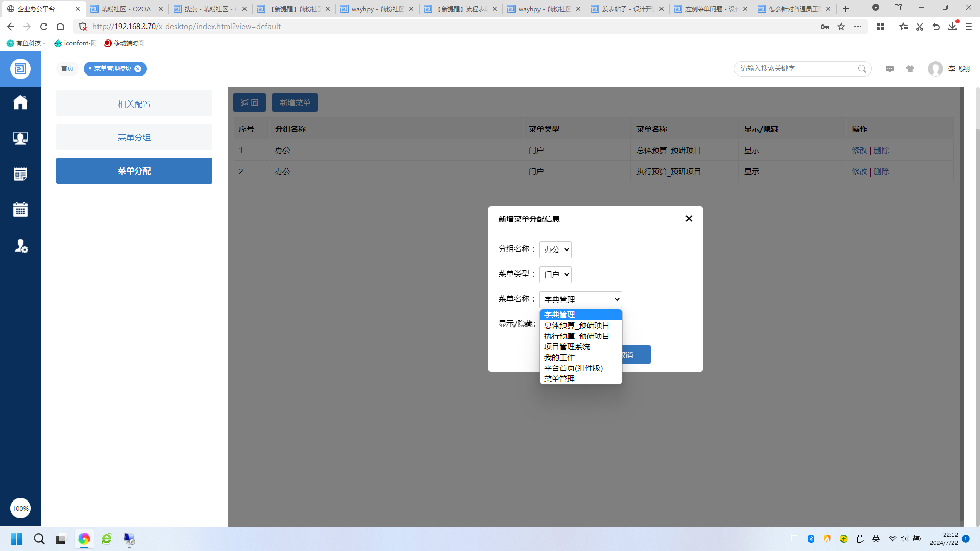Click the home icon in the left sidebar
Screen dimensions: 980x551
(x=20, y=103)
